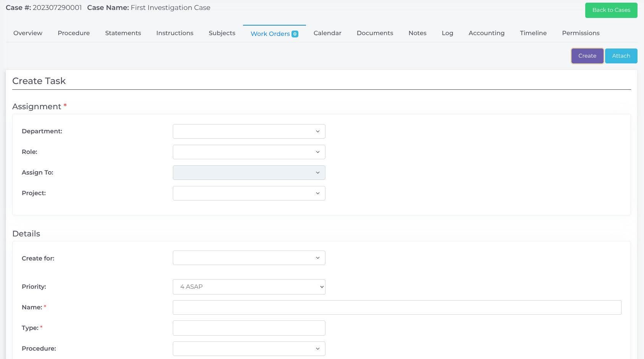This screenshot has width=644, height=359.
Task: Click the purple Create button
Action: (x=587, y=56)
